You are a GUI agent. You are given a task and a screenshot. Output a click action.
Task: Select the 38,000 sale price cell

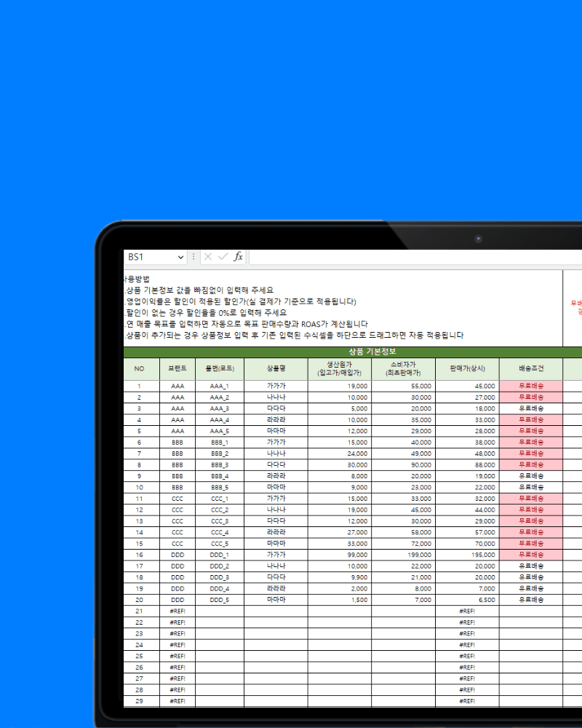[x=467, y=443]
